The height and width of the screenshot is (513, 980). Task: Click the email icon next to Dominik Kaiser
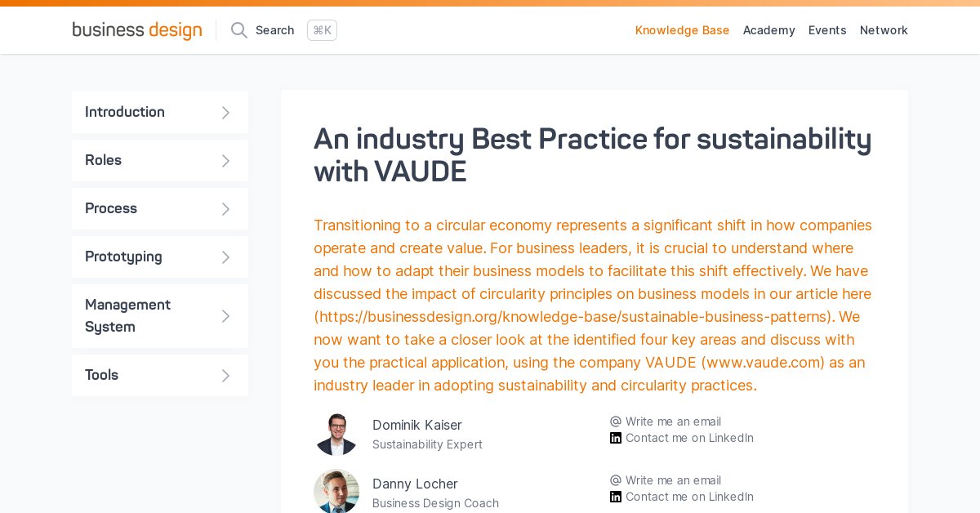click(616, 422)
